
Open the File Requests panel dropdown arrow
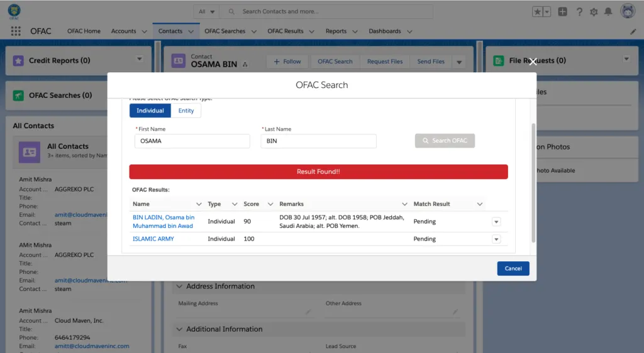tap(626, 59)
